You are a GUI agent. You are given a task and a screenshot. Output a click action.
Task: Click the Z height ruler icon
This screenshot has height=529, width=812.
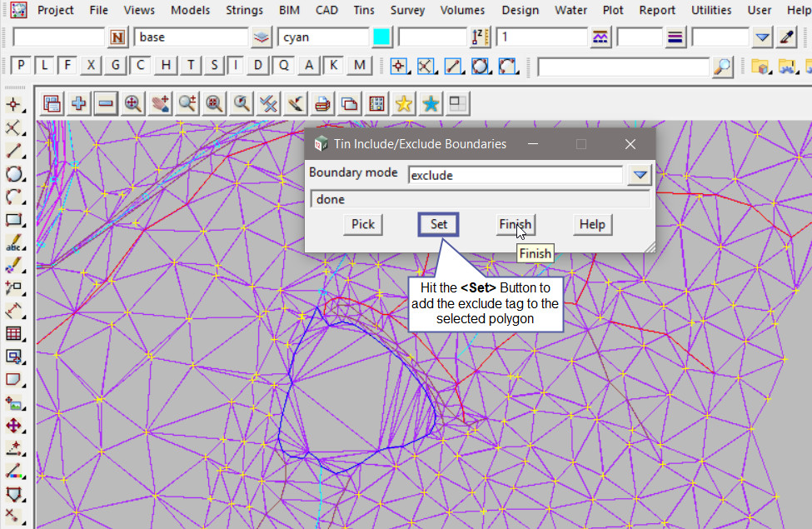[x=481, y=37]
